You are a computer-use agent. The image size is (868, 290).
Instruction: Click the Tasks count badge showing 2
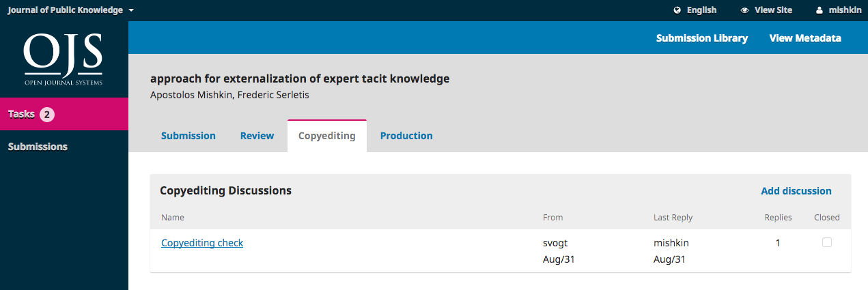point(46,115)
